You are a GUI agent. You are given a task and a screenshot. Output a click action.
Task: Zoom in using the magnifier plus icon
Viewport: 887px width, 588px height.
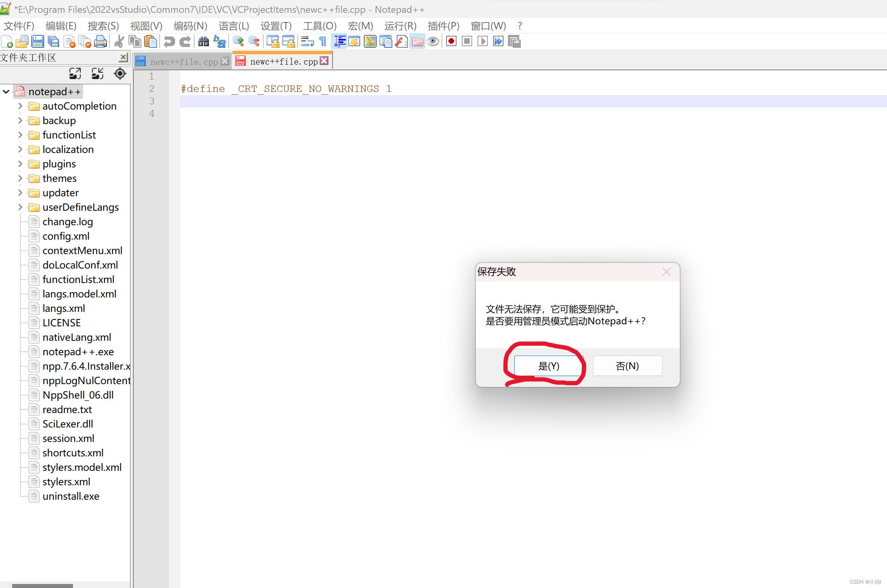click(238, 41)
